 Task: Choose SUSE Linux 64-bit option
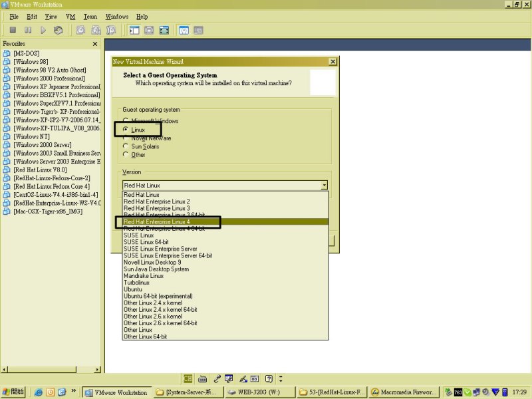[x=225, y=242]
